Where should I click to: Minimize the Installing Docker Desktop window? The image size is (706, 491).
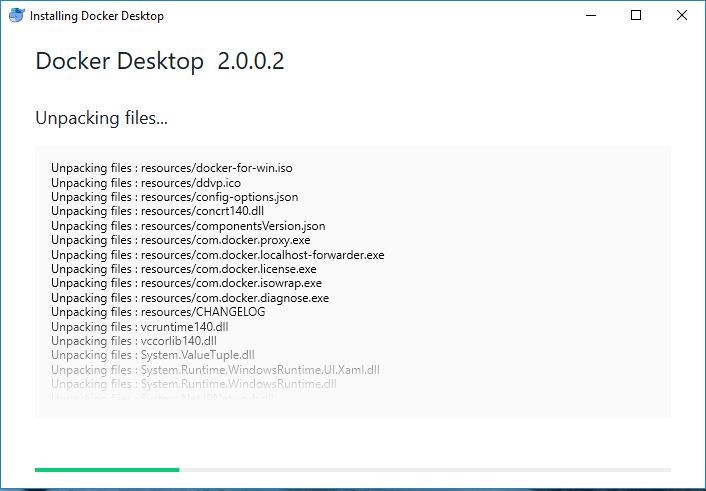(x=591, y=15)
